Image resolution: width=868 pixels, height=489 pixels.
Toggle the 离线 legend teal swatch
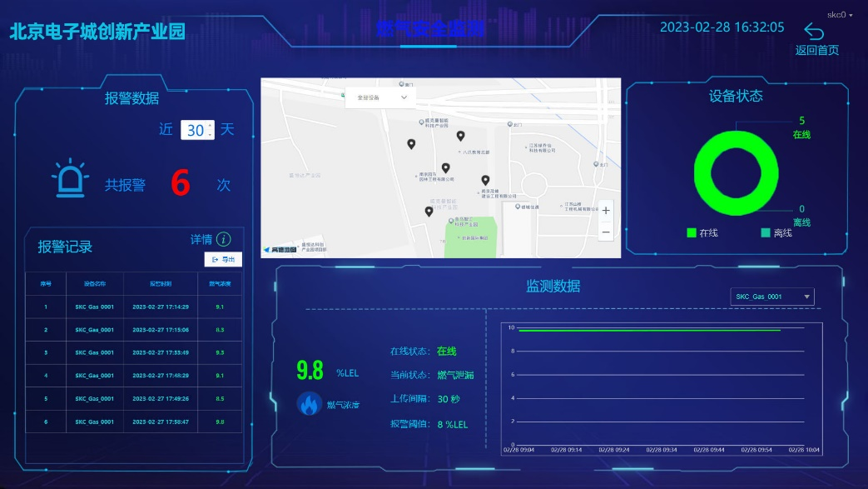766,233
